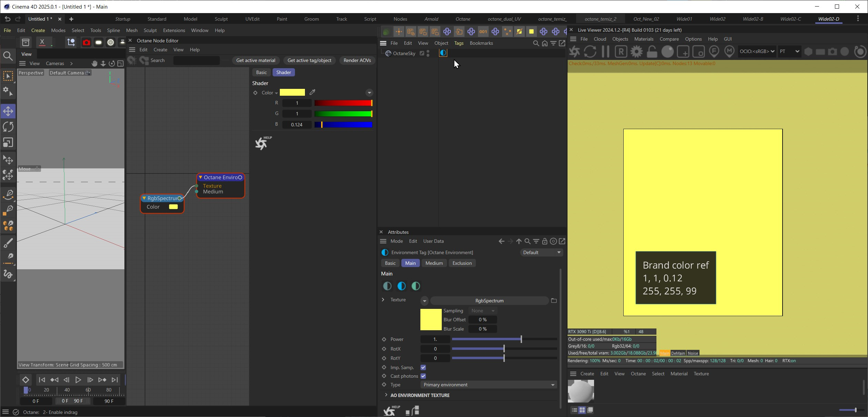Toggle OctaneSky visibility dots

pyautogui.click(x=428, y=53)
